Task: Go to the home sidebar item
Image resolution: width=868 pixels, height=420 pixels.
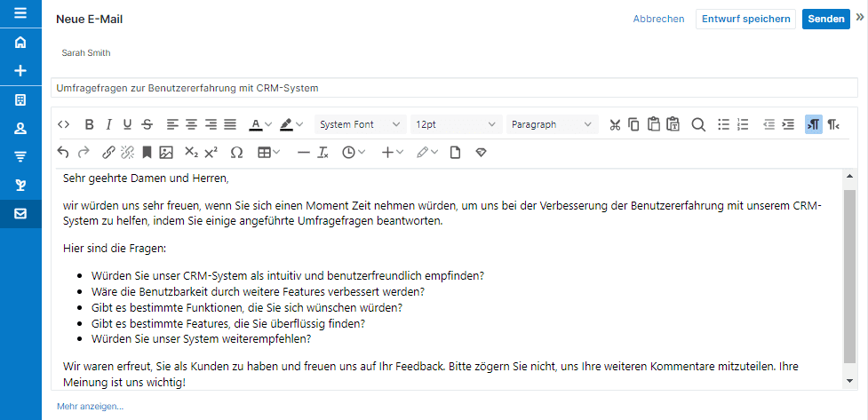Action: click(20, 42)
